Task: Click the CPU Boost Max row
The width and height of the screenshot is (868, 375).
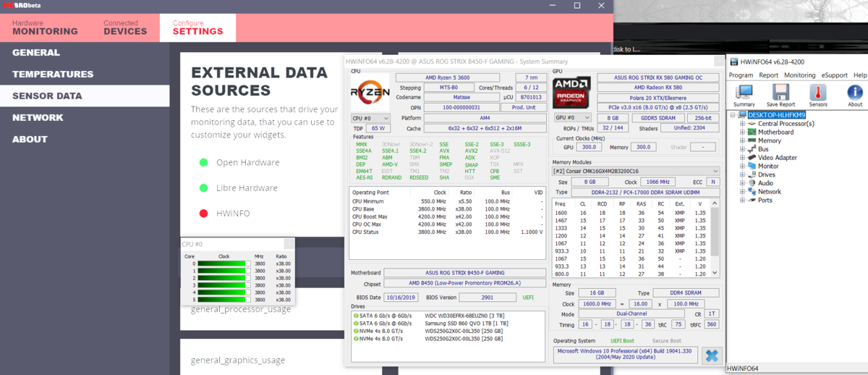Action: [x=448, y=216]
